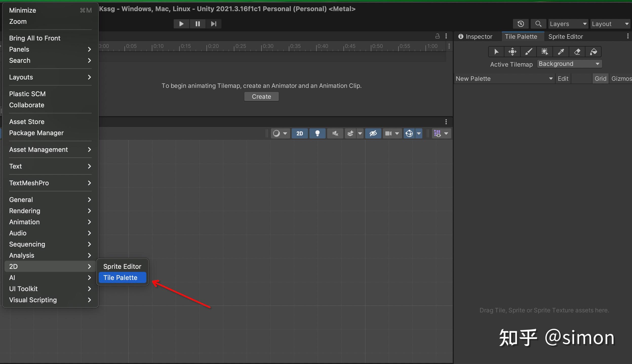Click the Create animation clip button
This screenshot has height=364, width=632.
coord(261,97)
